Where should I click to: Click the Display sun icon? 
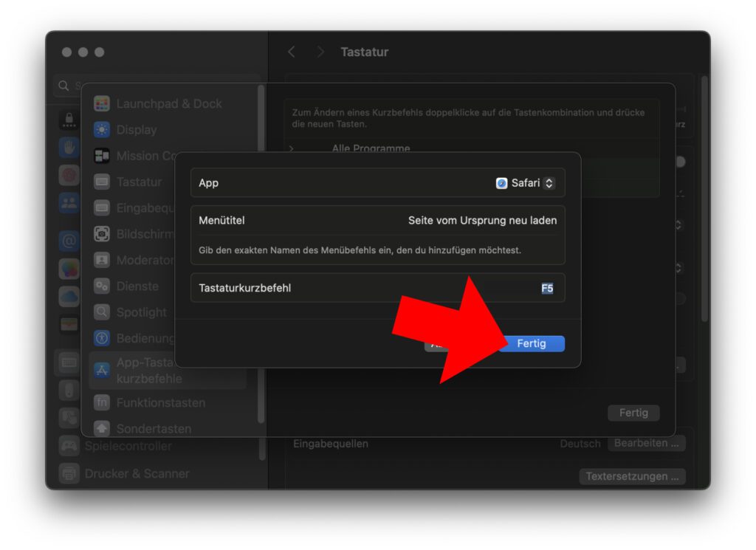click(x=102, y=130)
